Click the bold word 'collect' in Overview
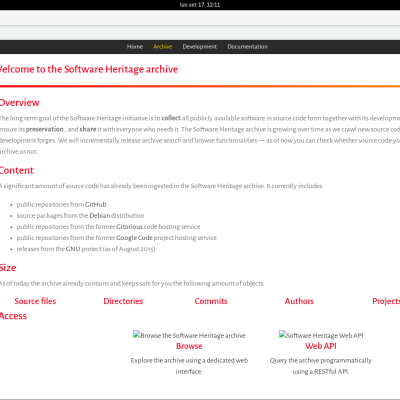 tap(171, 118)
